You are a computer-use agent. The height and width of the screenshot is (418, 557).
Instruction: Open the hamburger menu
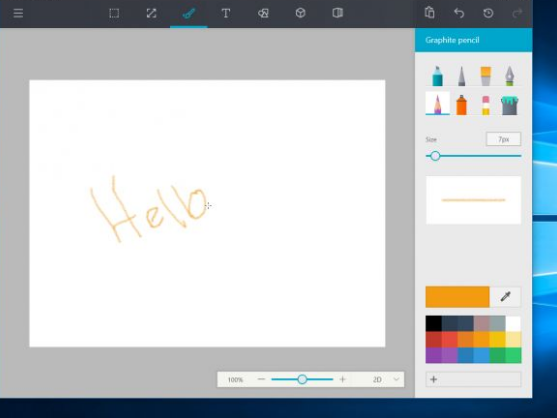tap(18, 13)
